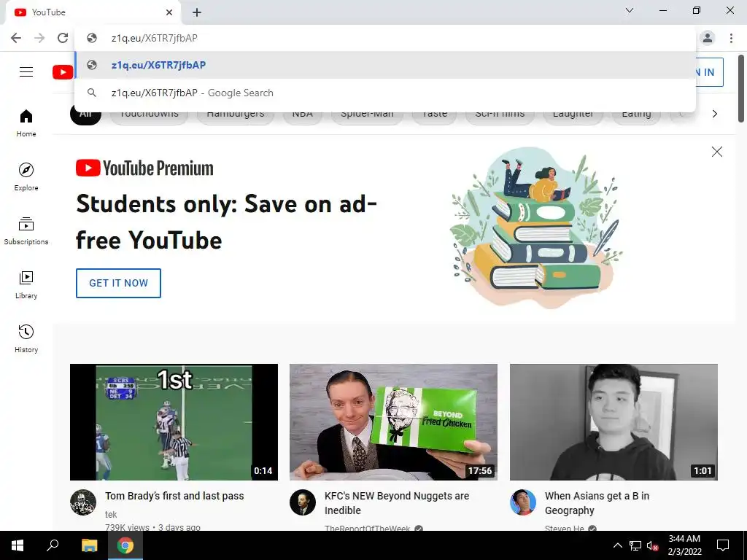Open Library in YouTube sidebar
This screenshot has width=747, height=560.
click(26, 285)
